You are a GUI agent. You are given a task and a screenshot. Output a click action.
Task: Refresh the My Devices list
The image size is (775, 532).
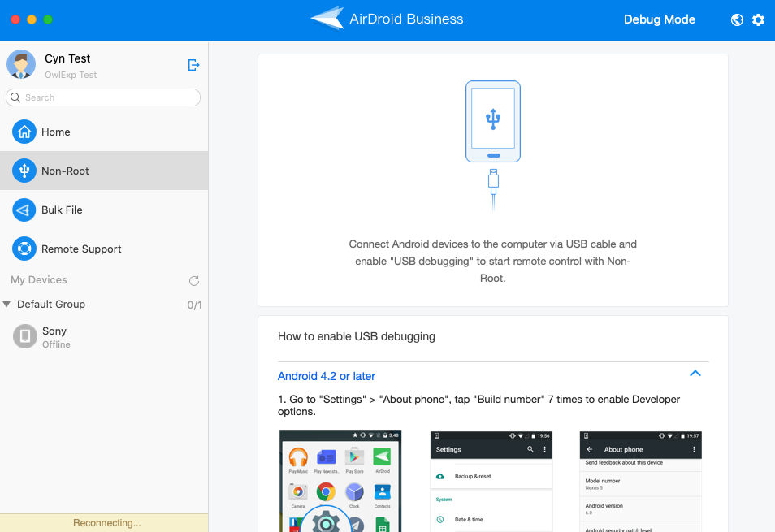(x=193, y=280)
